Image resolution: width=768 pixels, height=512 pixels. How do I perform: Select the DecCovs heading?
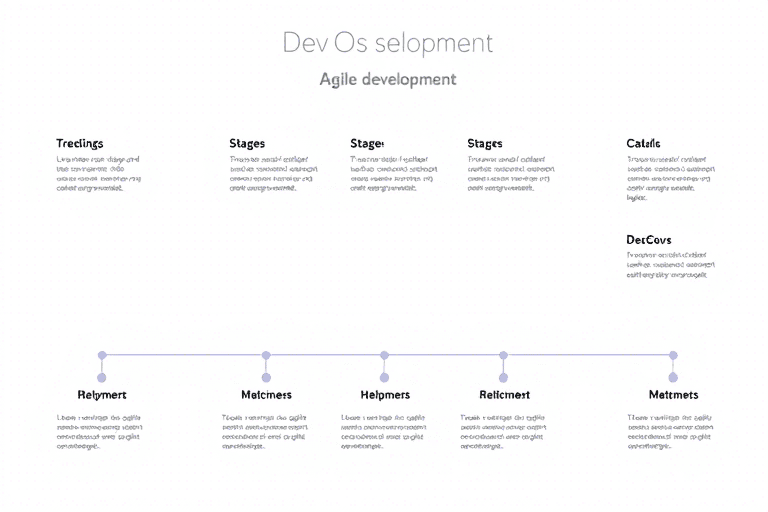click(x=648, y=240)
